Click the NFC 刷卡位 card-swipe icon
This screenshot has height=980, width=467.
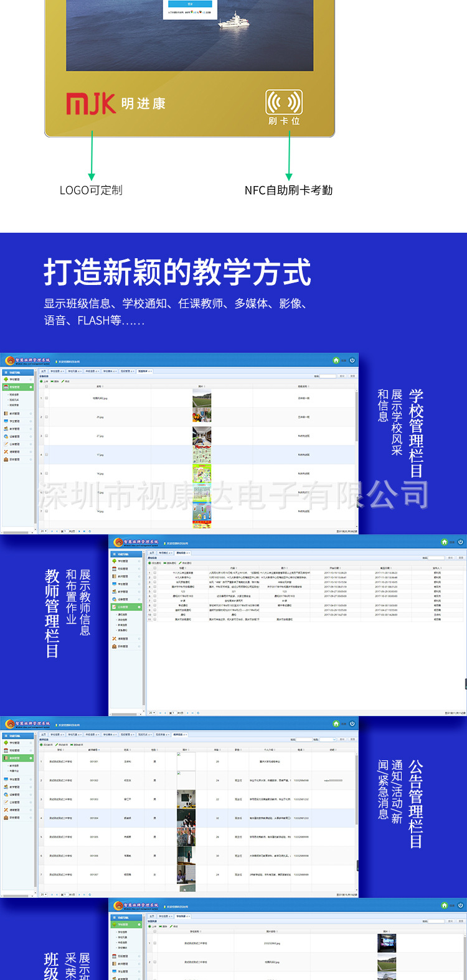284,102
